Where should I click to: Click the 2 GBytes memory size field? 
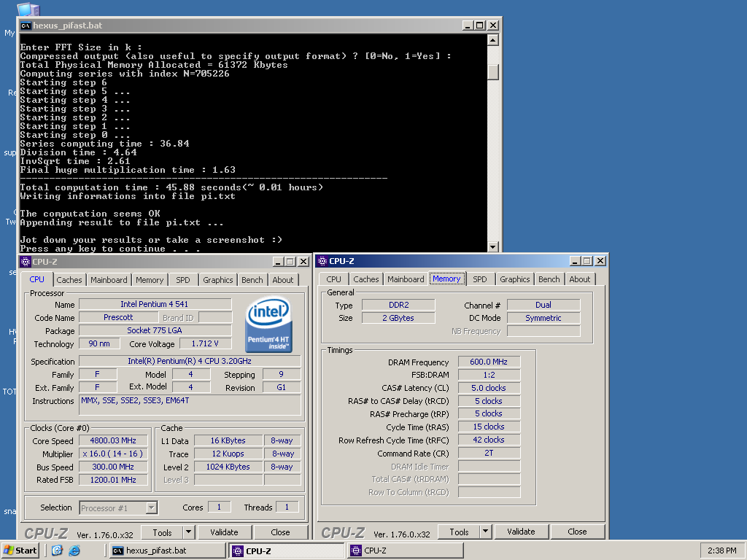point(398,318)
